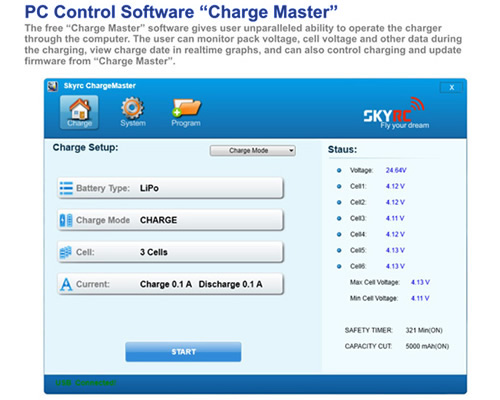Image resolution: width=500 pixels, height=400 pixels.
Task: Click the SAFETY TIMER 321 Min(ON) value
Action: pyautogui.click(x=424, y=330)
